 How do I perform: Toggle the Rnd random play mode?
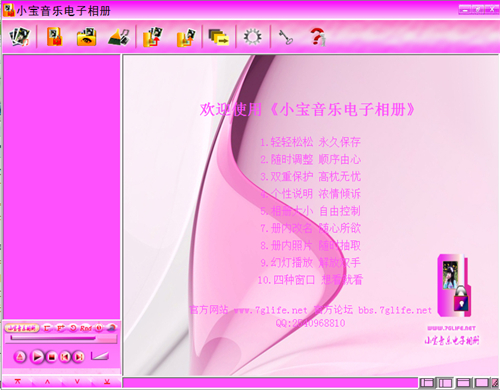pos(86,328)
